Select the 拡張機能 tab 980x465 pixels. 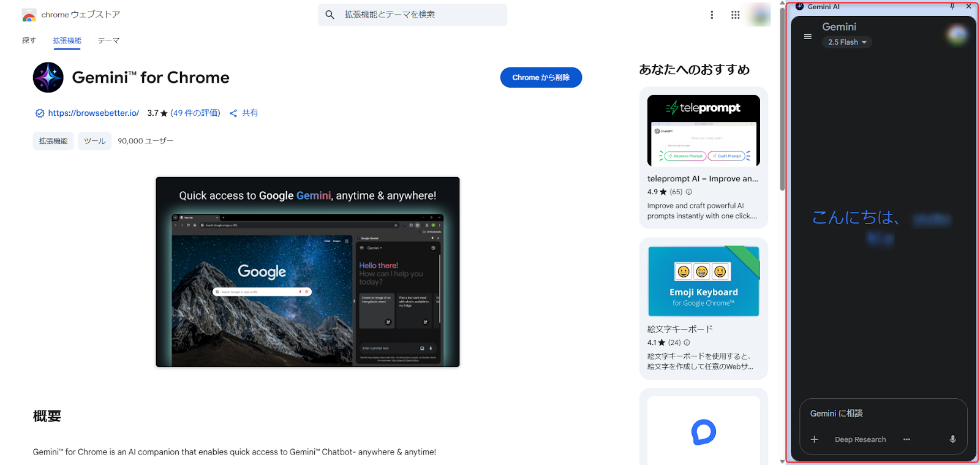(x=67, y=40)
